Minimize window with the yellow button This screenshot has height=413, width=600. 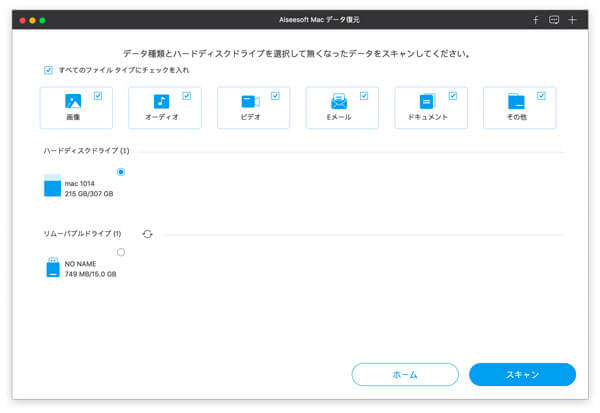pyautogui.click(x=33, y=20)
